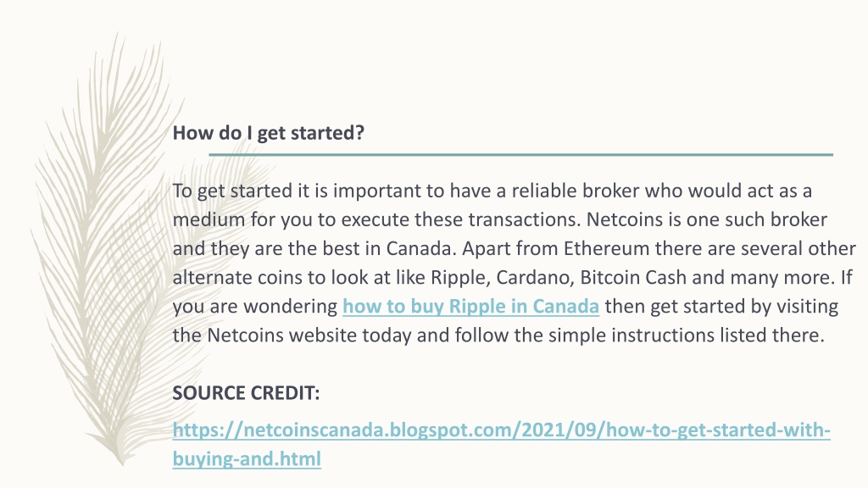The image size is (868, 488).
Task: Click the word 'Cardano' in the paragraph
Action: pyautogui.click(x=535, y=277)
